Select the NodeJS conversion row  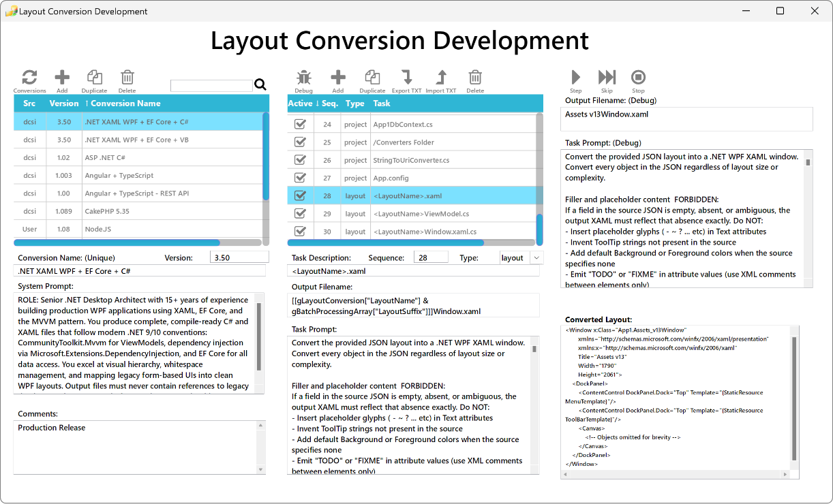click(138, 229)
